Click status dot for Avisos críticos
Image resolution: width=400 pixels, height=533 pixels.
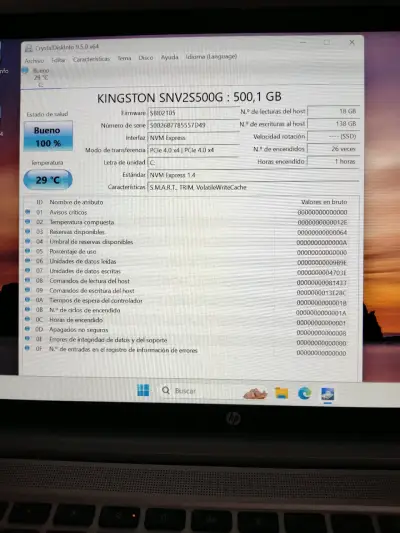(x=28, y=211)
